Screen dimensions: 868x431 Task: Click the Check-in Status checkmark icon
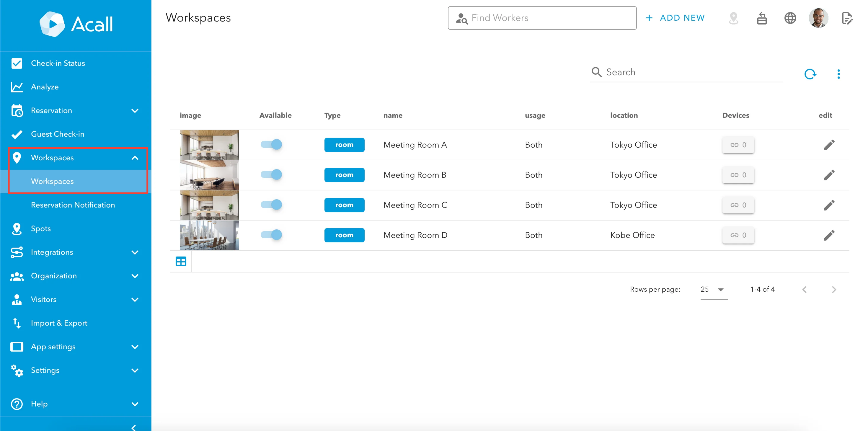coord(17,63)
